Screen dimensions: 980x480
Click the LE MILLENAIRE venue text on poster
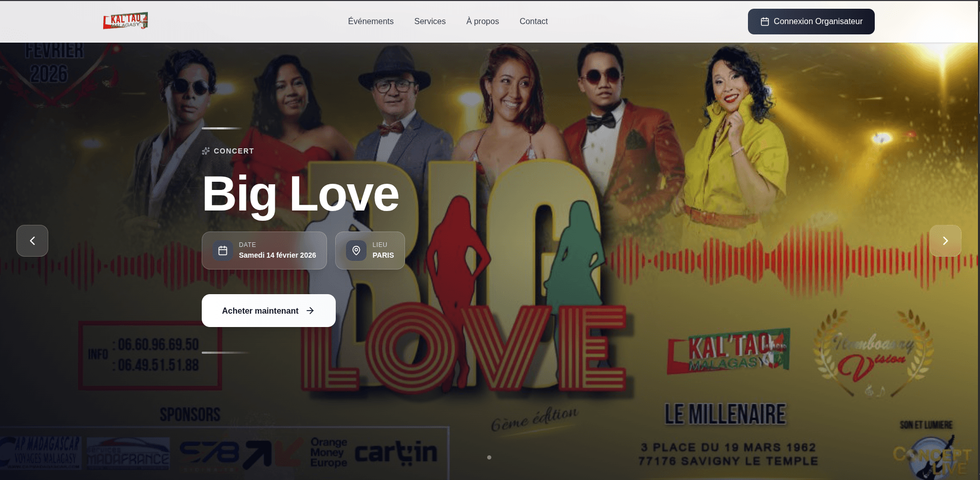click(725, 414)
